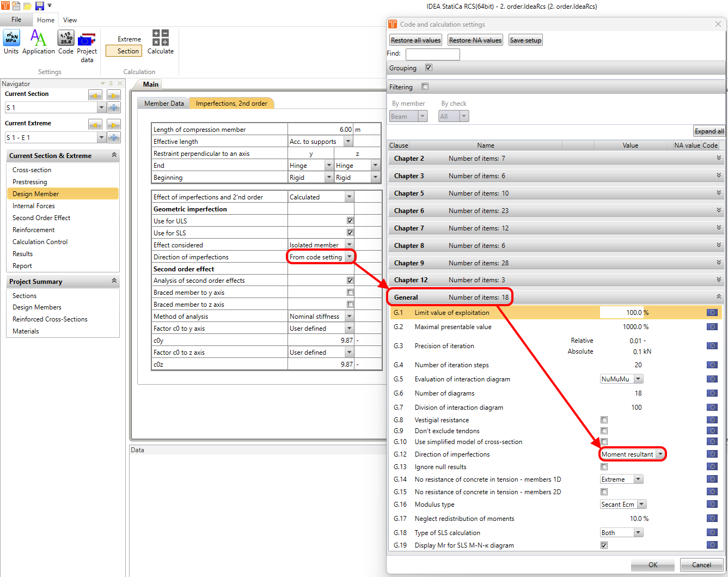Open the View ribbon tab

70,20
